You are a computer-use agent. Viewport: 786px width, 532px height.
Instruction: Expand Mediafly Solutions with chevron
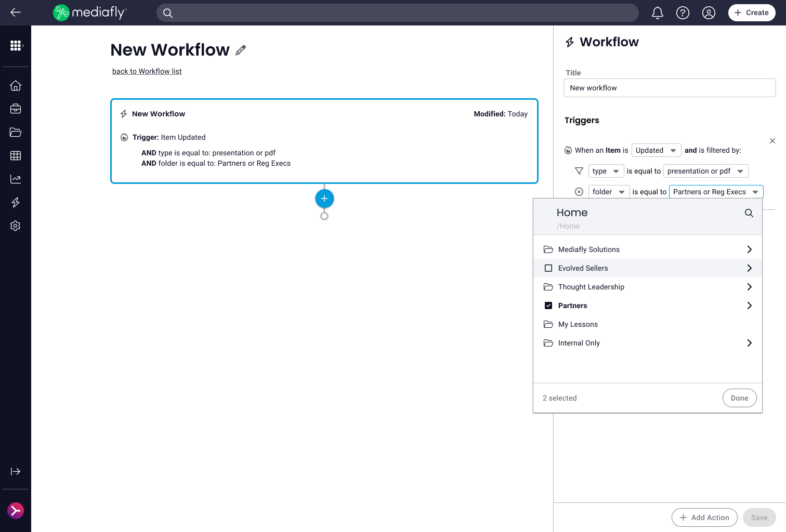[749, 249]
